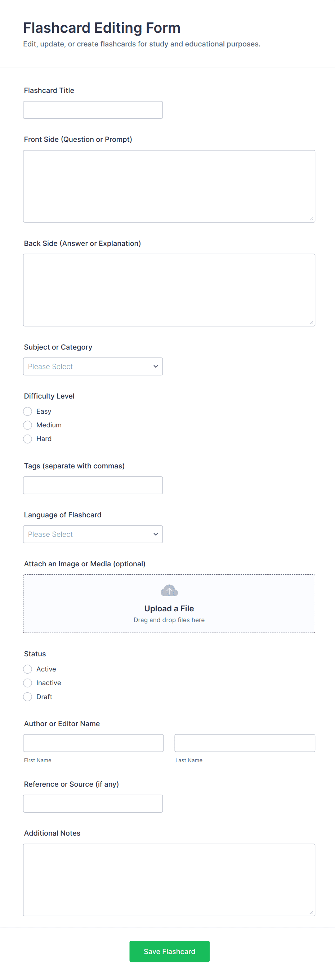335x980 pixels.
Task: Click the cloud upload icon
Action: 169,590
